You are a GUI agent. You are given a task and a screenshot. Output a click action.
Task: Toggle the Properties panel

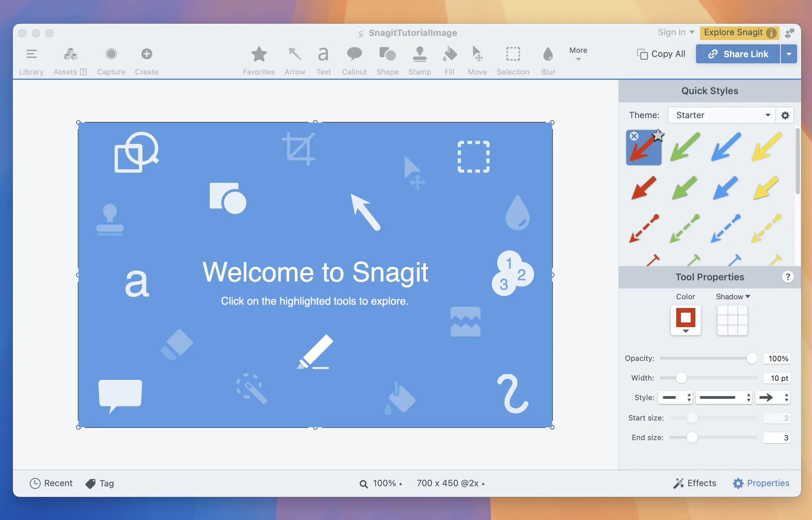(x=761, y=483)
